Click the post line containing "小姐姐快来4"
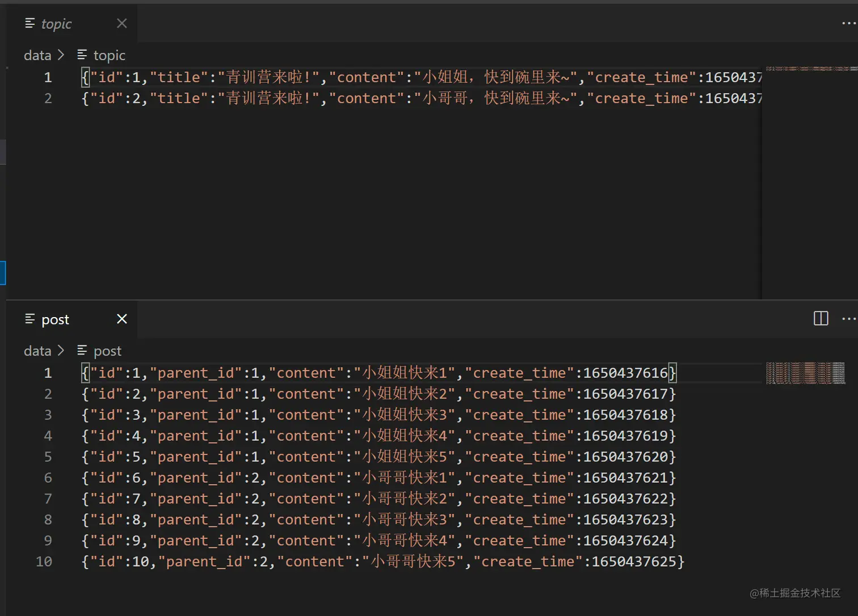Screen dimensions: 858x616 point(379,436)
